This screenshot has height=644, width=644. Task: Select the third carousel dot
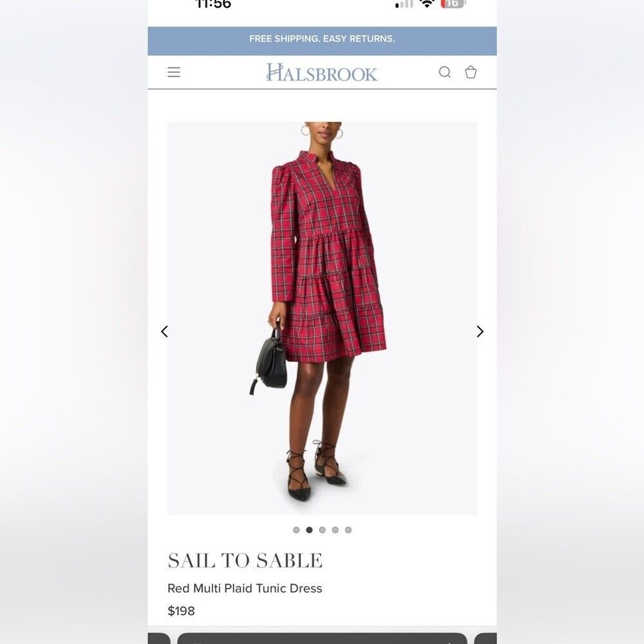coord(323,530)
